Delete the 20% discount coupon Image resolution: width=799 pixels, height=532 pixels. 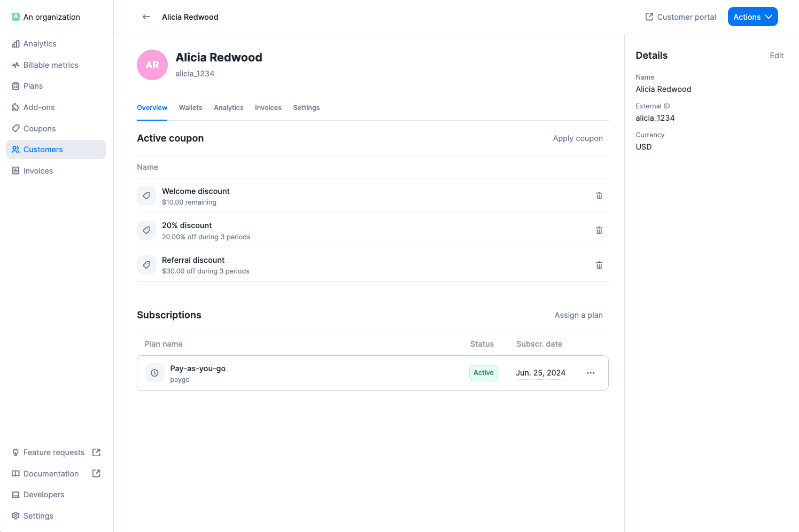coord(599,231)
